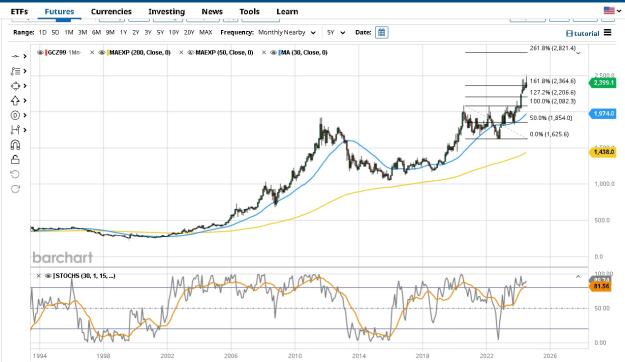Open the Learn menu
This screenshot has width=625, height=362.
click(x=287, y=12)
